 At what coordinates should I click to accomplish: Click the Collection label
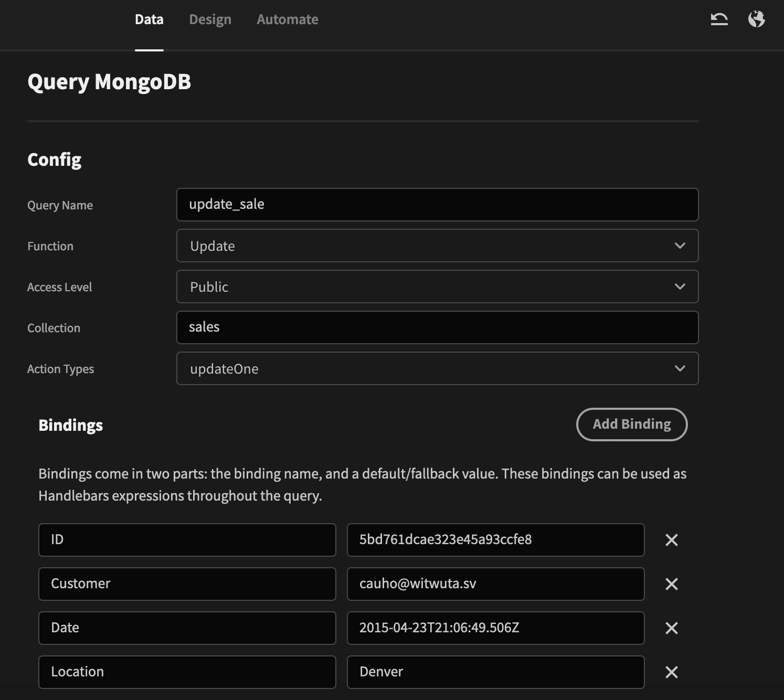pyautogui.click(x=54, y=328)
